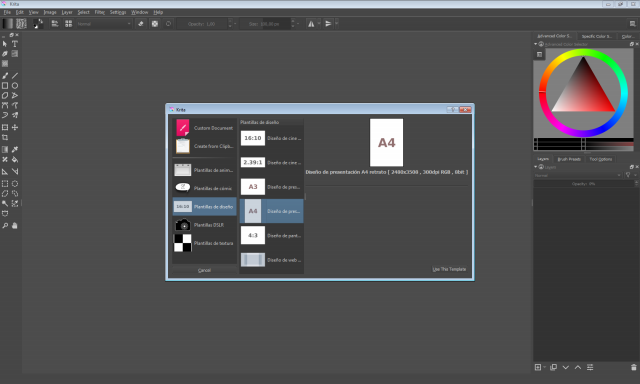Select the Freehand Brush tool

5,76
